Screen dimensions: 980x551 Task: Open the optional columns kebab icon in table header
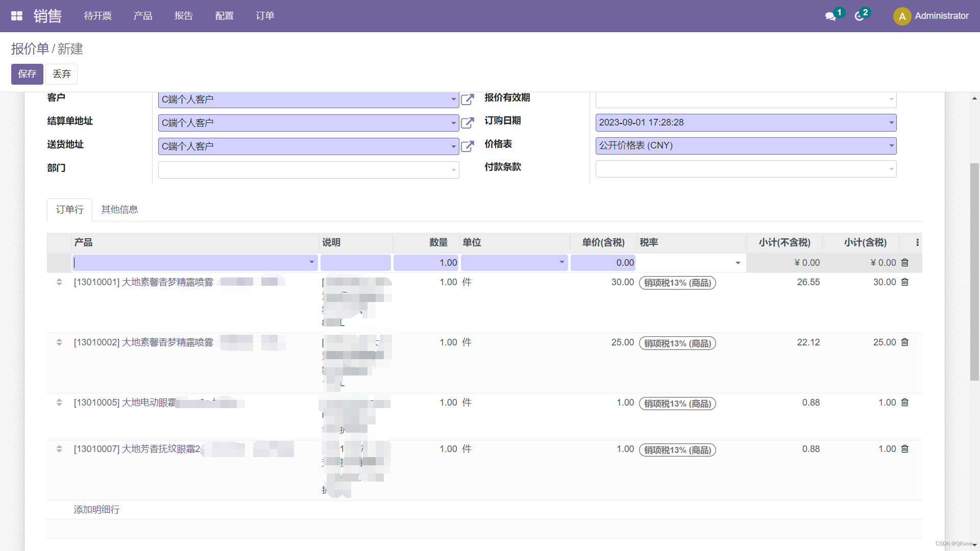click(917, 242)
